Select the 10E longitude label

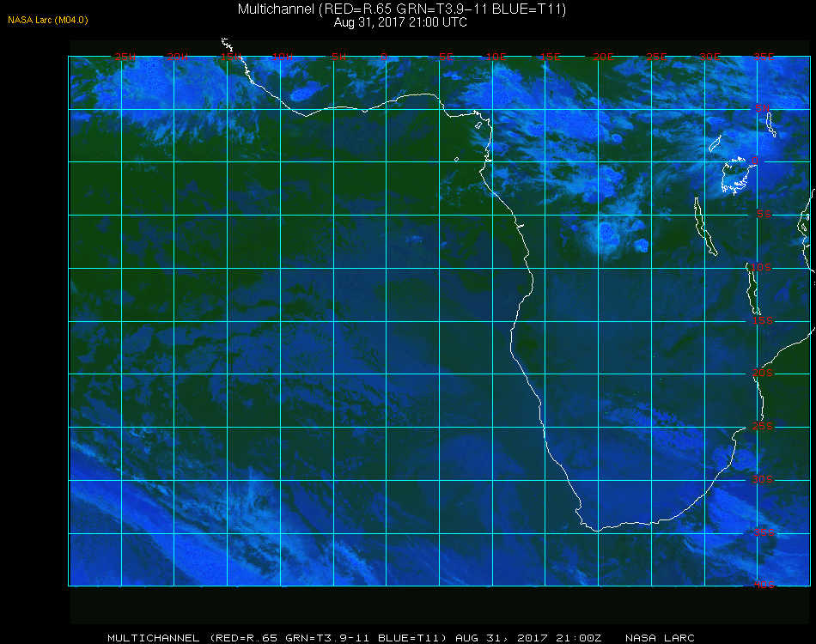click(x=496, y=57)
